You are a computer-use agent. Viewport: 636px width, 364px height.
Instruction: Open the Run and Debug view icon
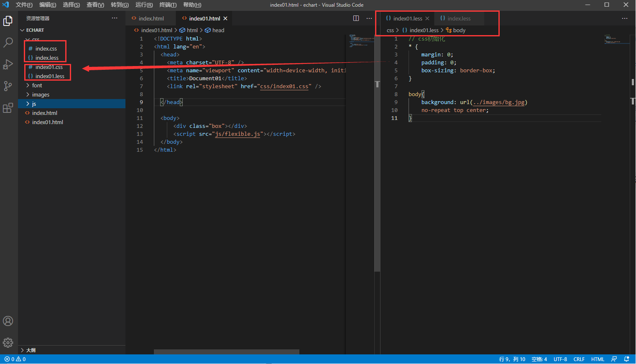click(8, 64)
